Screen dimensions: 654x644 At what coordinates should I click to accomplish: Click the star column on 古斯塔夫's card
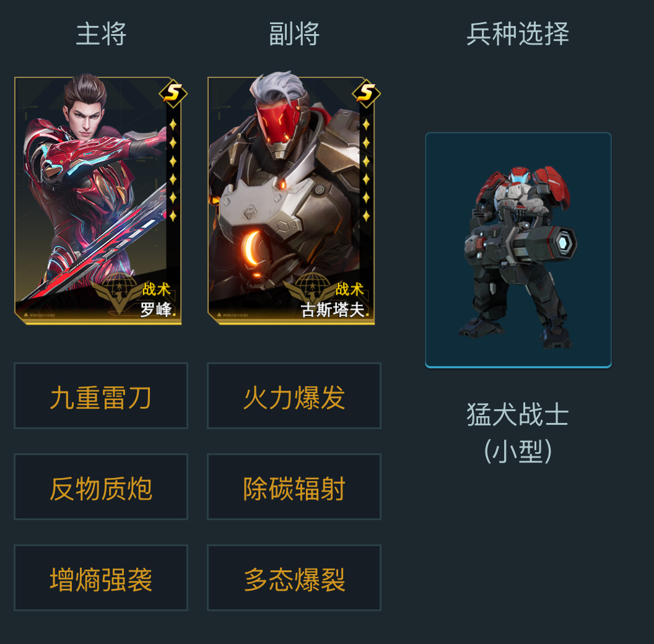366,170
